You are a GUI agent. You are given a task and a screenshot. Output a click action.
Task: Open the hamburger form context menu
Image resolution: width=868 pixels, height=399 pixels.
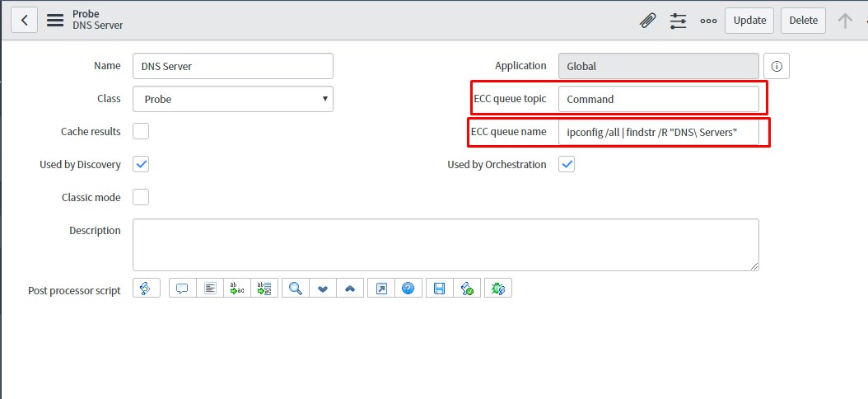(55, 21)
